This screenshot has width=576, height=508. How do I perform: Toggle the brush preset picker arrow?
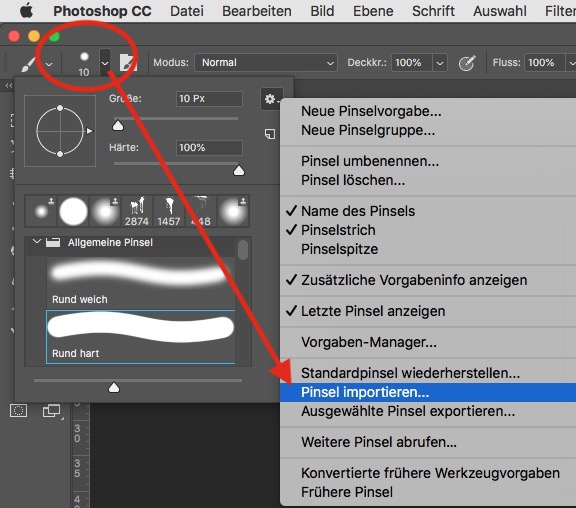point(105,63)
